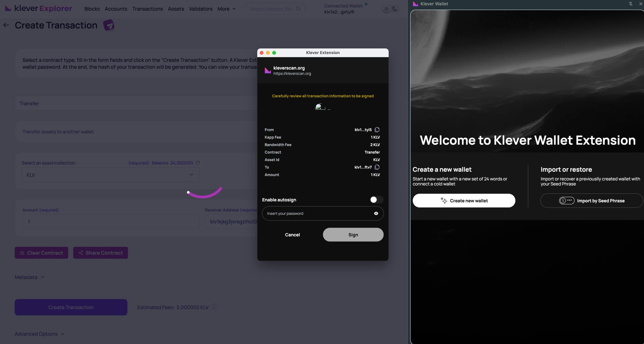
Task: Click the purple send icon next to title
Action: pos(109,25)
